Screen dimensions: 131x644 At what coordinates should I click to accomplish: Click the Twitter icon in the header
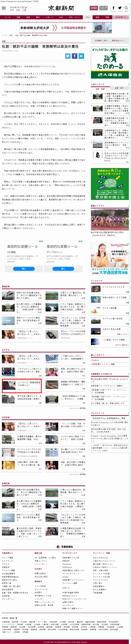[120, 8]
